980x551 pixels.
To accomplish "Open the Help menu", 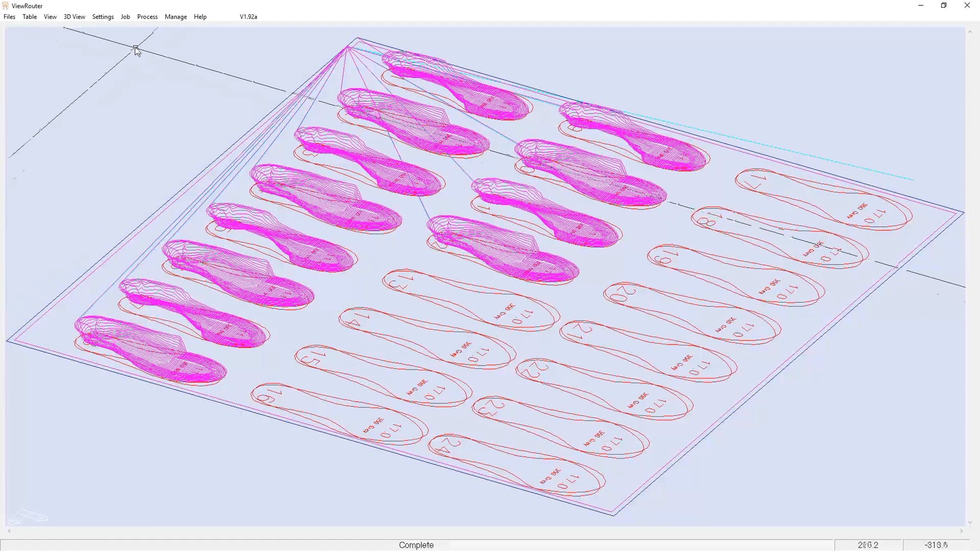I will pos(200,17).
